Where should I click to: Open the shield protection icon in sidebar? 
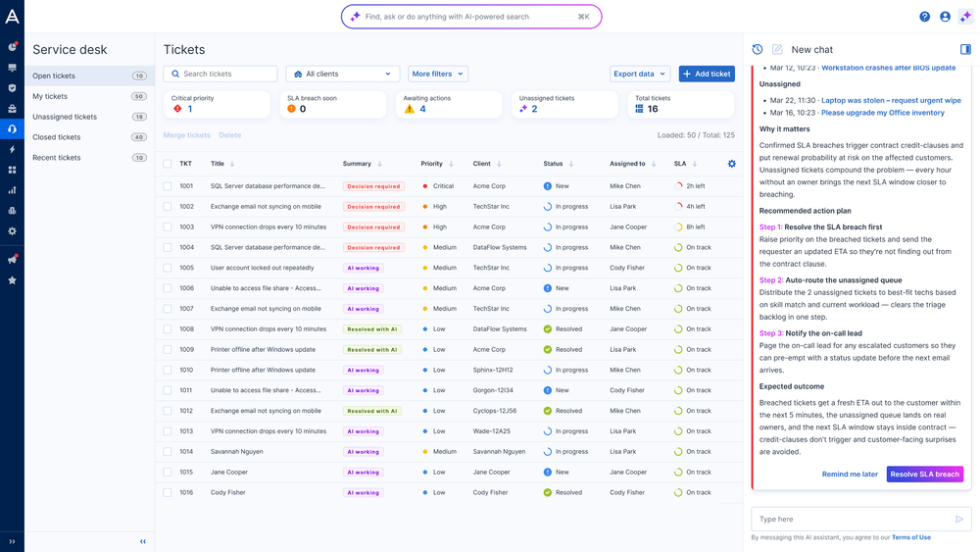click(12, 88)
